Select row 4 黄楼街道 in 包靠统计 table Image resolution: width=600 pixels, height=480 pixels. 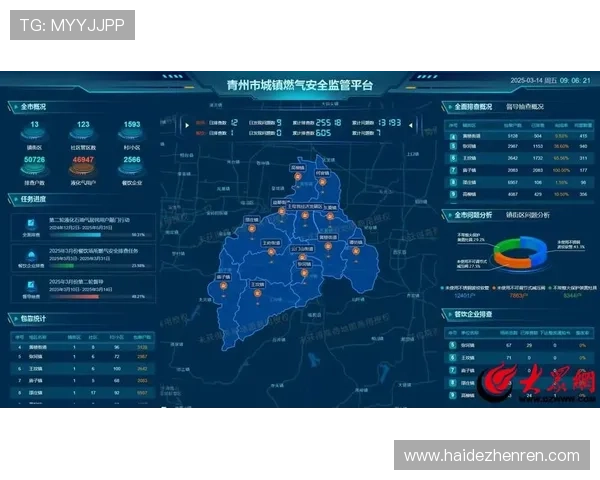tap(83, 348)
